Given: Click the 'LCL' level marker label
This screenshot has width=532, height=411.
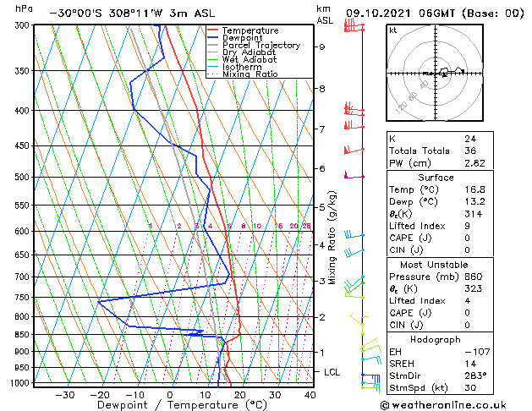Looking at the screenshot, I should click(x=332, y=372).
